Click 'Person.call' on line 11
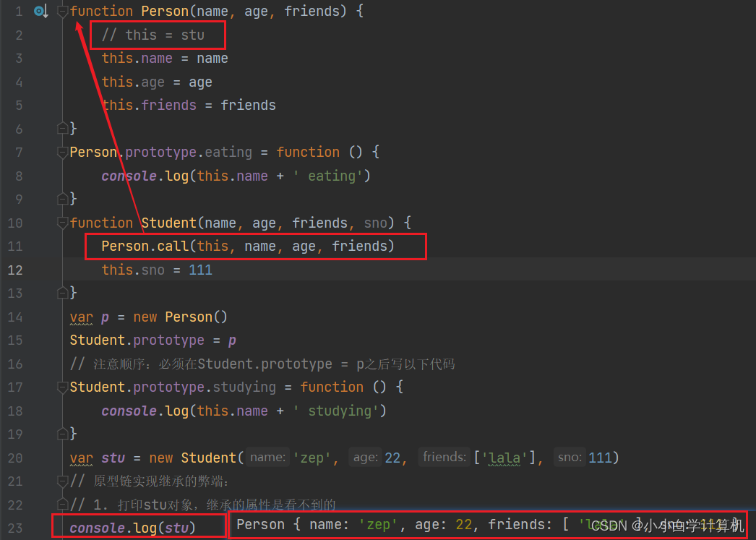Image resolution: width=756 pixels, height=540 pixels. click(x=145, y=247)
